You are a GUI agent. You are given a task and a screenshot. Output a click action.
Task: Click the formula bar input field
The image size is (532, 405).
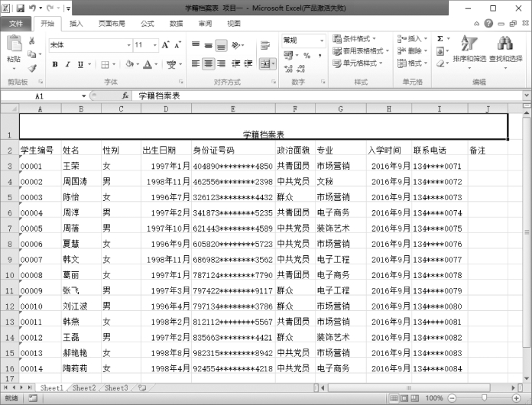[x=326, y=96]
